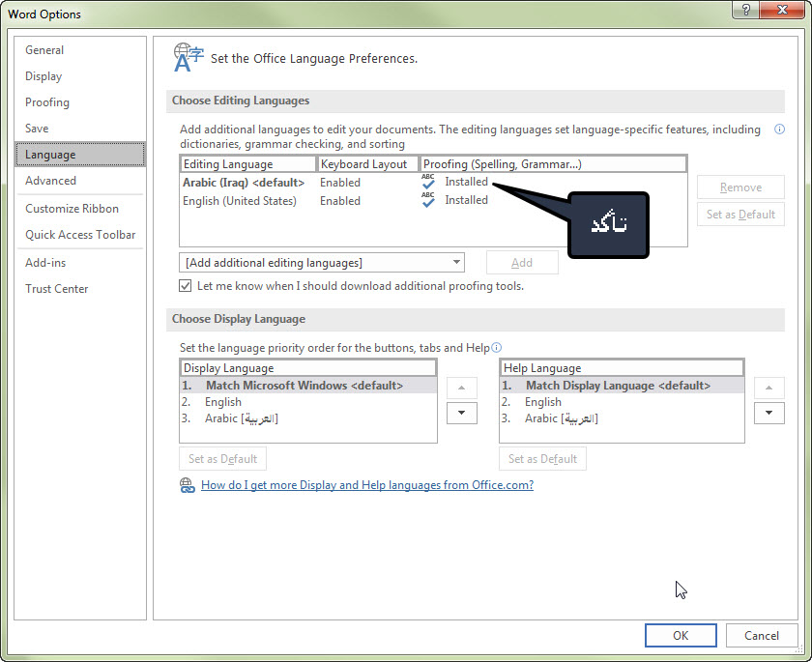Screen dimensions: 812x662
Task: Open the General options category
Action: tap(80, 50)
